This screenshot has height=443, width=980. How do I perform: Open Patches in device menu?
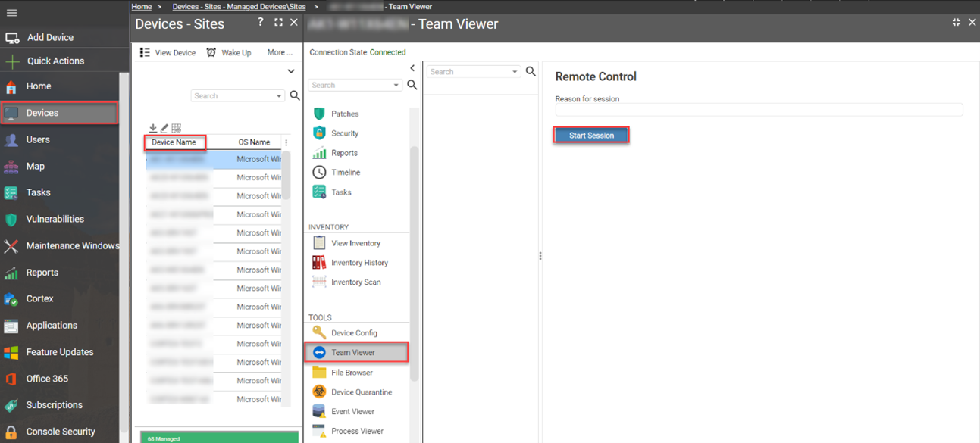(x=345, y=114)
